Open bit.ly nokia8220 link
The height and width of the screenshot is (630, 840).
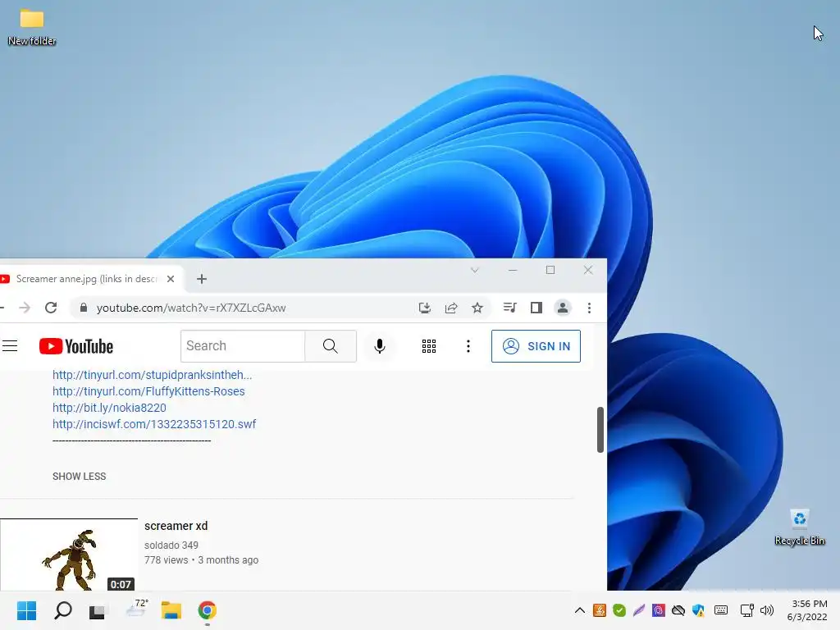(x=109, y=408)
